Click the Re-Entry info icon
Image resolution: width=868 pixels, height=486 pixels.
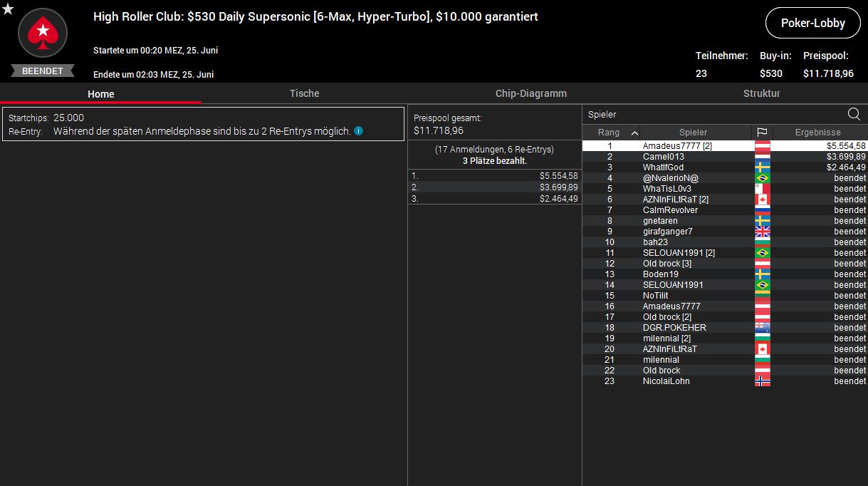(x=359, y=131)
